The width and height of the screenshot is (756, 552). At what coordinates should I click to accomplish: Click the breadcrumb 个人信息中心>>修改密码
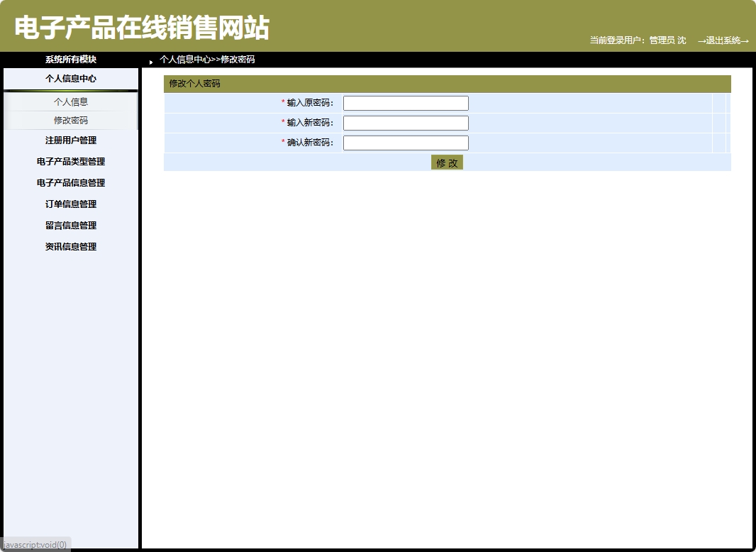(x=209, y=60)
